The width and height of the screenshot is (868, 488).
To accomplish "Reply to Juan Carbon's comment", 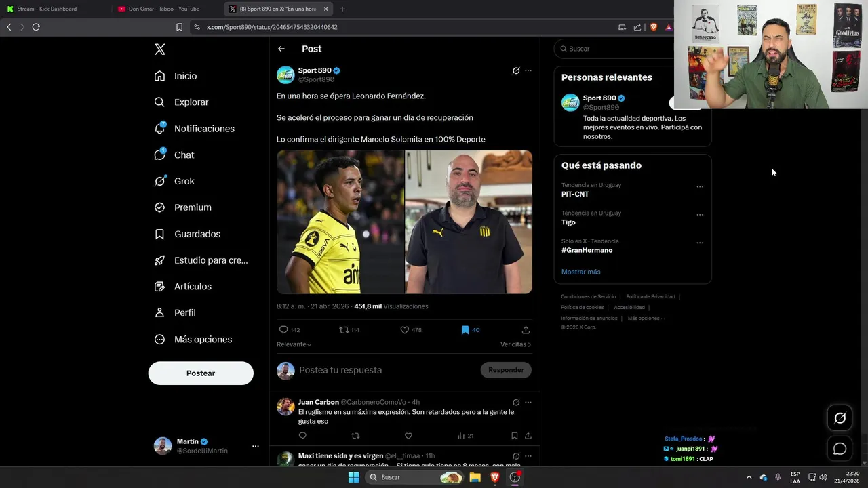I will click(x=302, y=436).
